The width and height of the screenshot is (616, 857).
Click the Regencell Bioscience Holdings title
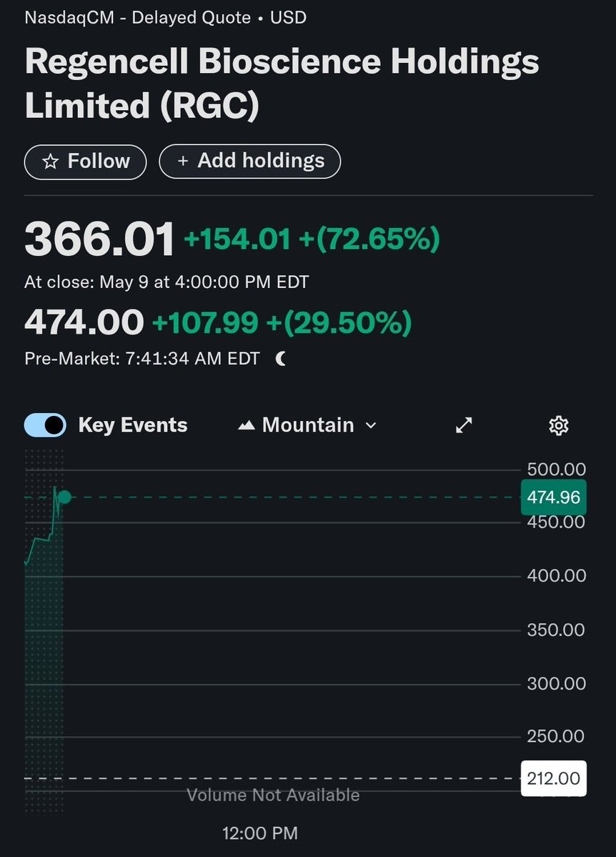[282, 83]
